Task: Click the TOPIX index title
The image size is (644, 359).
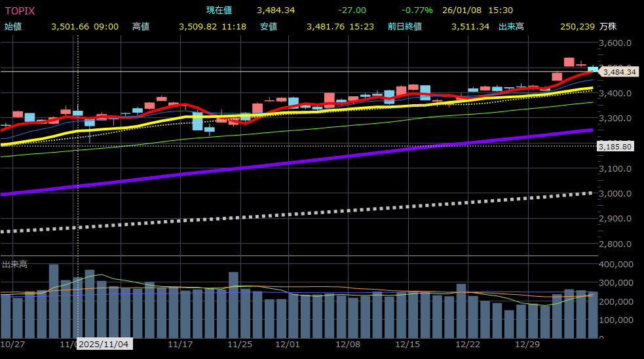Action: (x=20, y=10)
